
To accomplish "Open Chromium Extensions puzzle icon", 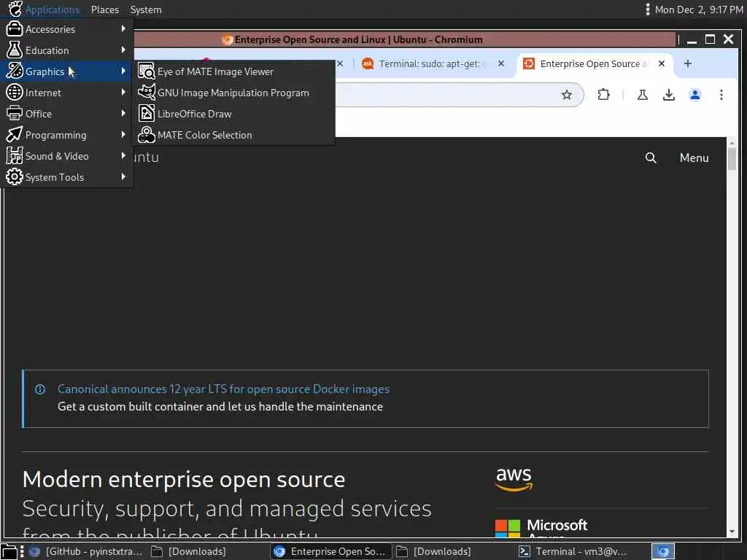I will pyautogui.click(x=603, y=94).
